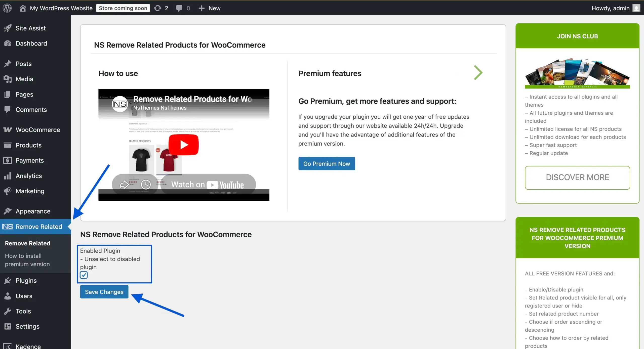Open Site Assist menu

35,28
